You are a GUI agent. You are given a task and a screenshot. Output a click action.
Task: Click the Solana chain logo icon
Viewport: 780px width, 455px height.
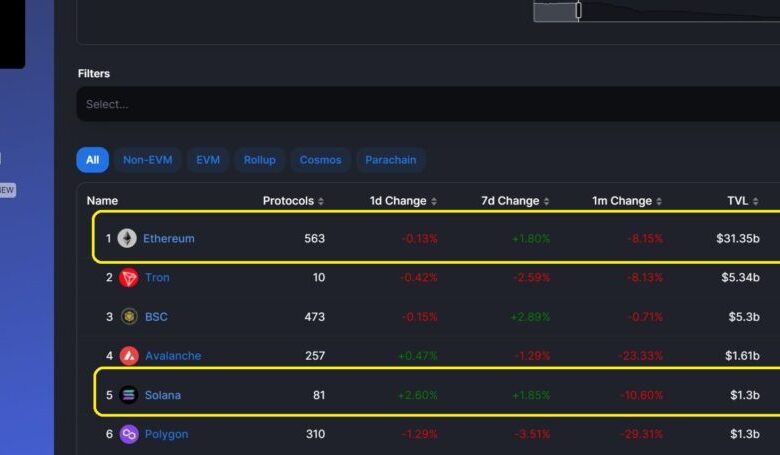128,395
